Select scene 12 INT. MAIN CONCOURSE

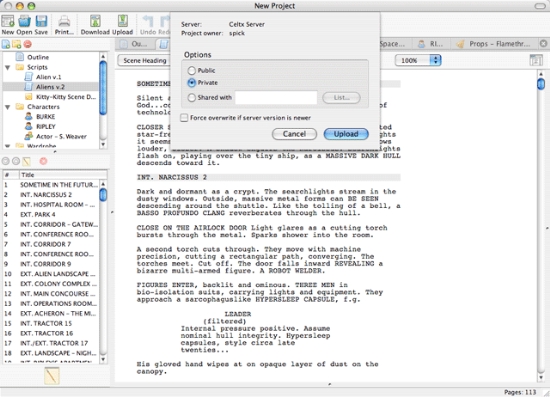pos(51,294)
